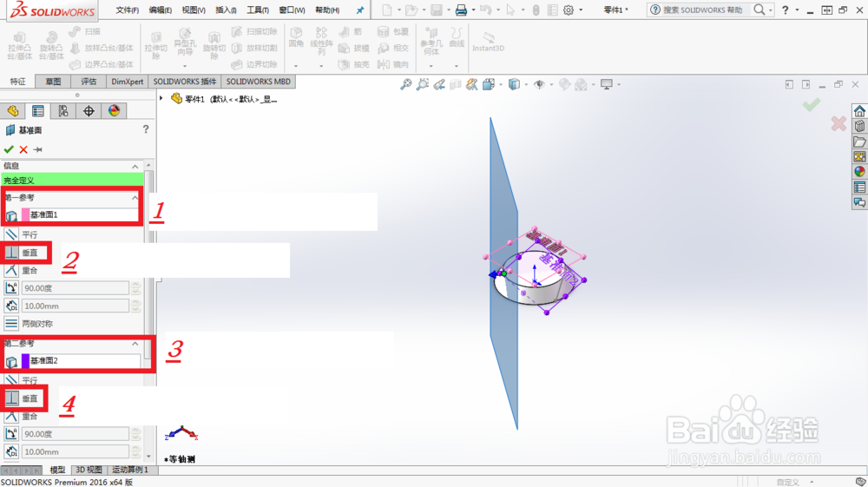Open the 编辑(E) menu
Screen dimensions: 868x487
tap(160, 10)
